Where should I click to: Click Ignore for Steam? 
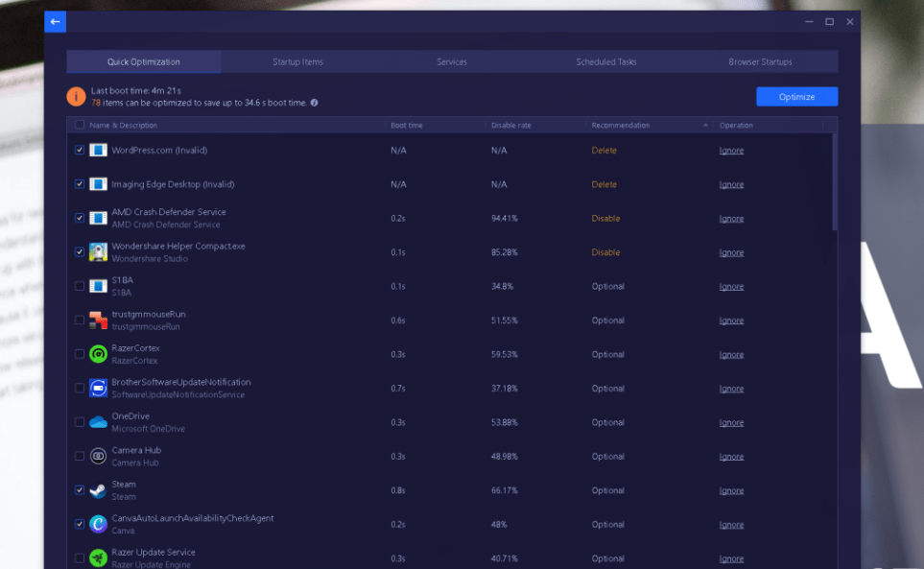[731, 490]
